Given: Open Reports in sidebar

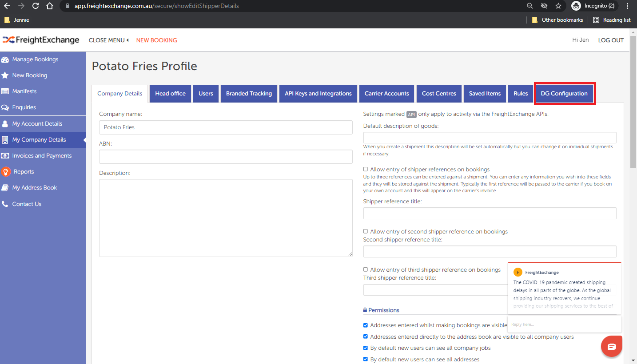Looking at the screenshot, I should coord(24,172).
